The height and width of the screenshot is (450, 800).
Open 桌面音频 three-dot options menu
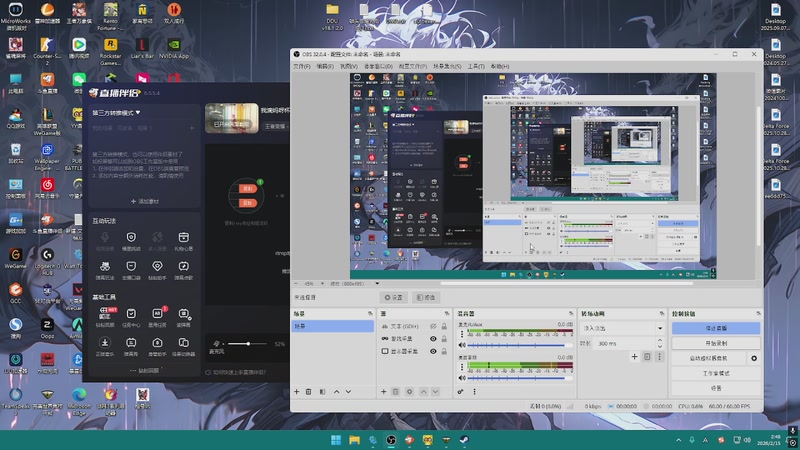tap(462, 367)
